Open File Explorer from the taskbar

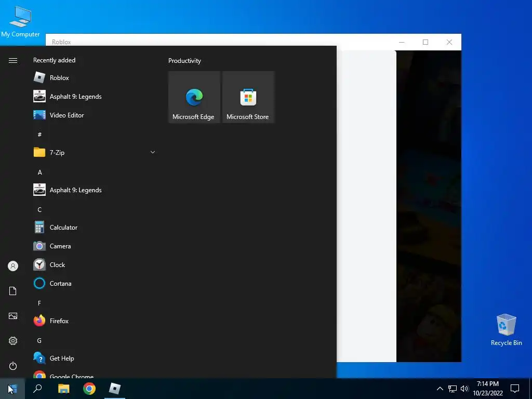click(63, 389)
